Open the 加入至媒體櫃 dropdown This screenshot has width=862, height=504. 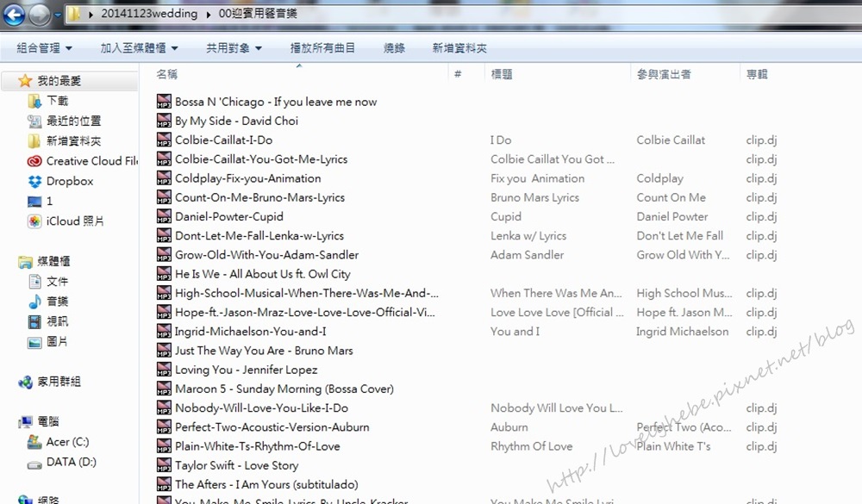tap(139, 48)
